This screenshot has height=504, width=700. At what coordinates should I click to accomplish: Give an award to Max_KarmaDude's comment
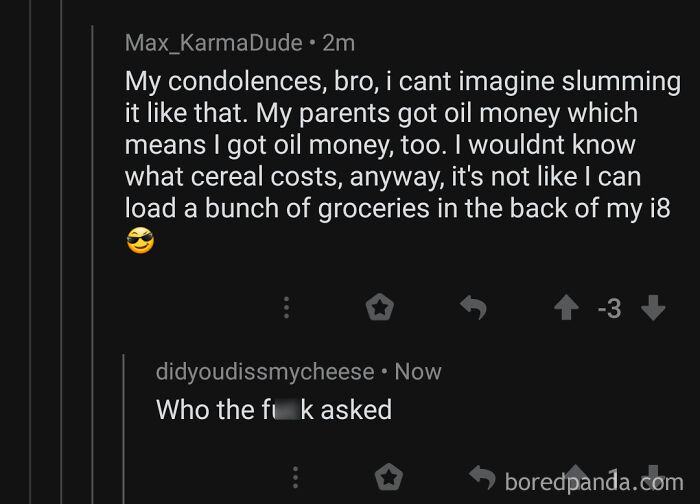(379, 308)
